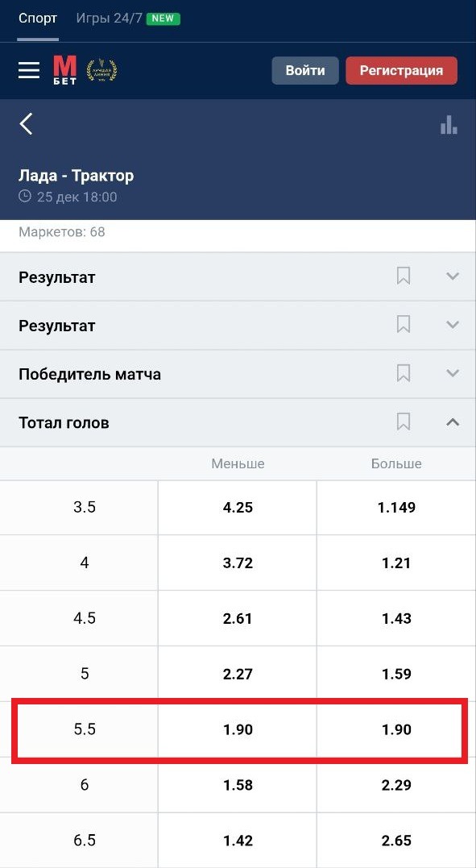Open the hamburger navigation menu
The width and height of the screenshot is (476, 868).
28,70
